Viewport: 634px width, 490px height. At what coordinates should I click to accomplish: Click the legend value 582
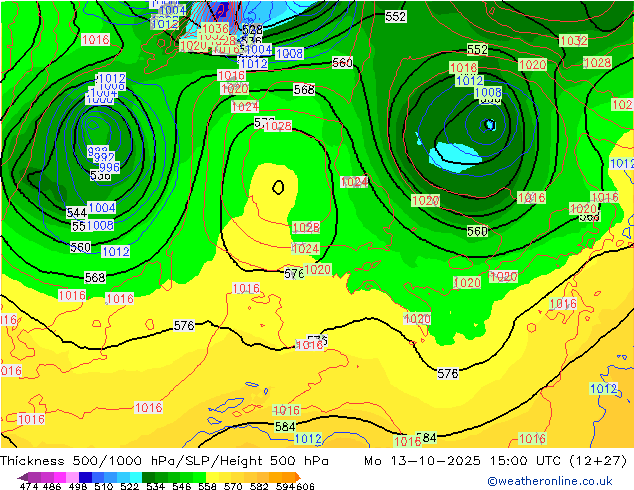[259, 486]
